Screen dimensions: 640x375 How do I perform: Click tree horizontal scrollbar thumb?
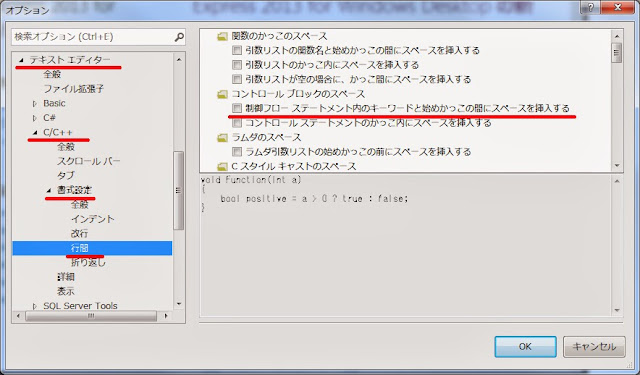pos(91,316)
